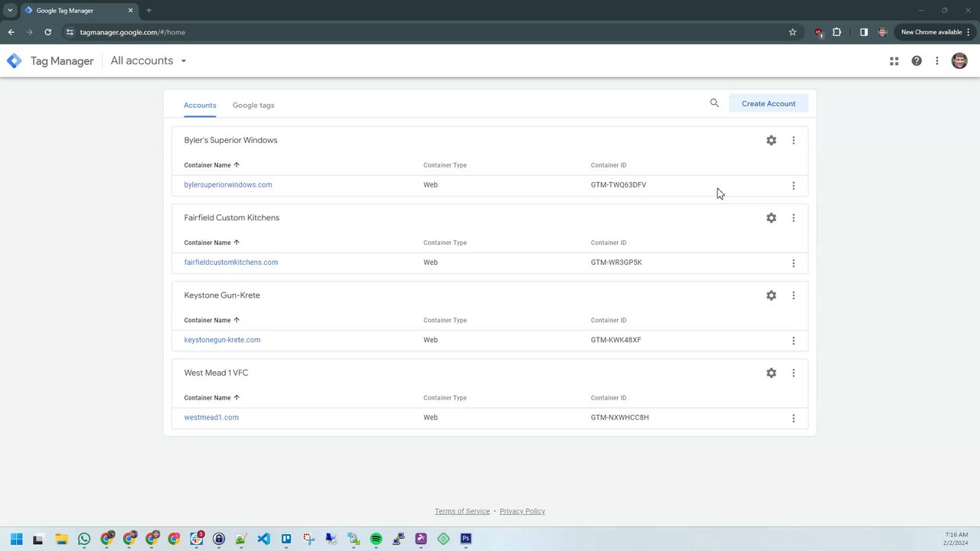This screenshot has width=980, height=551.
Task: Bookmark this page with the star icon
Action: (x=792, y=32)
